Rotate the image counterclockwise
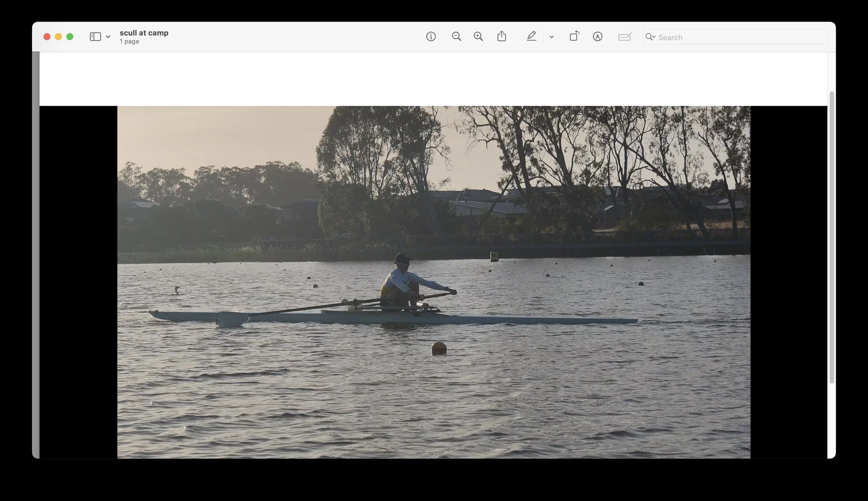Viewport: 868px width, 501px height. [x=574, y=36]
